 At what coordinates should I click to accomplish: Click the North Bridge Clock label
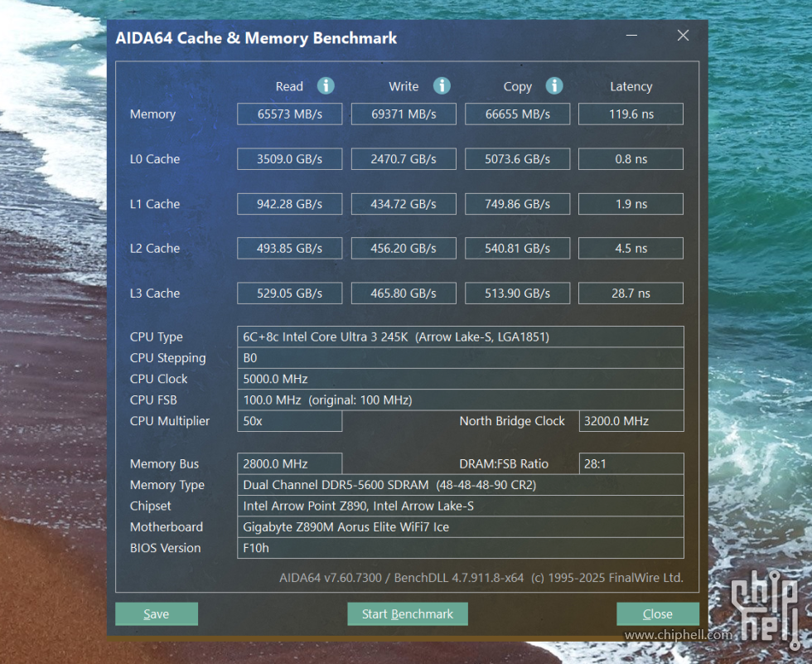click(x=512, y=421)
